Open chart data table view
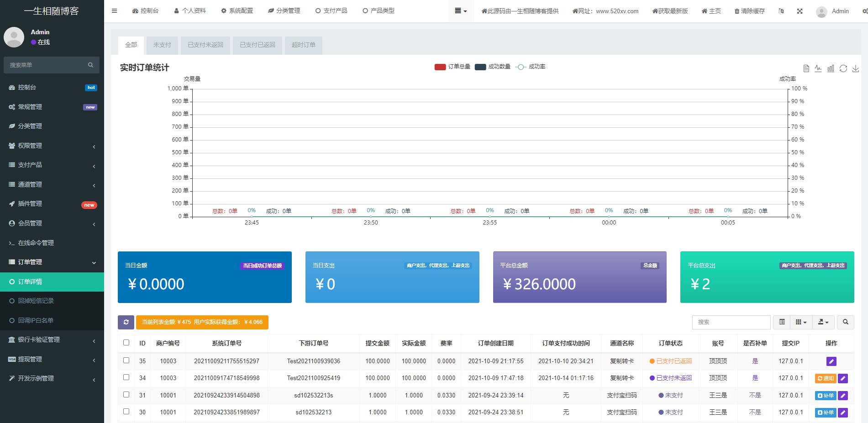This screenshot has width=868, height=423. (x=806, y=68)
